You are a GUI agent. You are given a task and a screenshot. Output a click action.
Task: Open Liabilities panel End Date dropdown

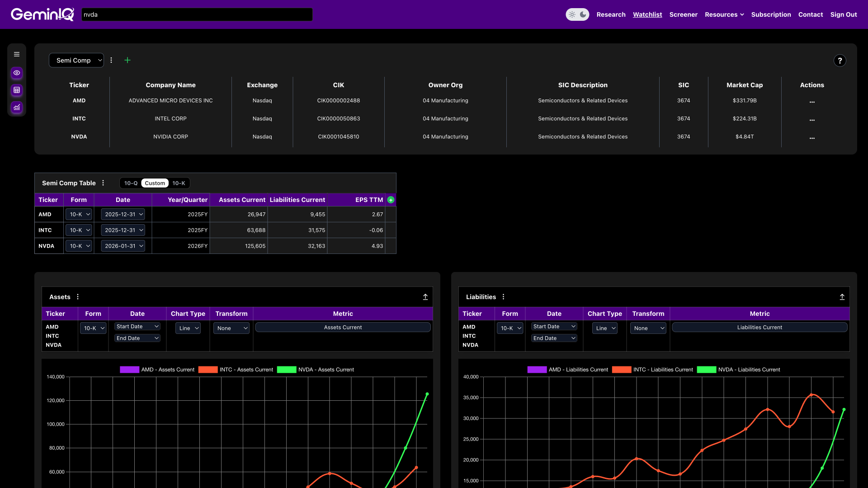554,338
